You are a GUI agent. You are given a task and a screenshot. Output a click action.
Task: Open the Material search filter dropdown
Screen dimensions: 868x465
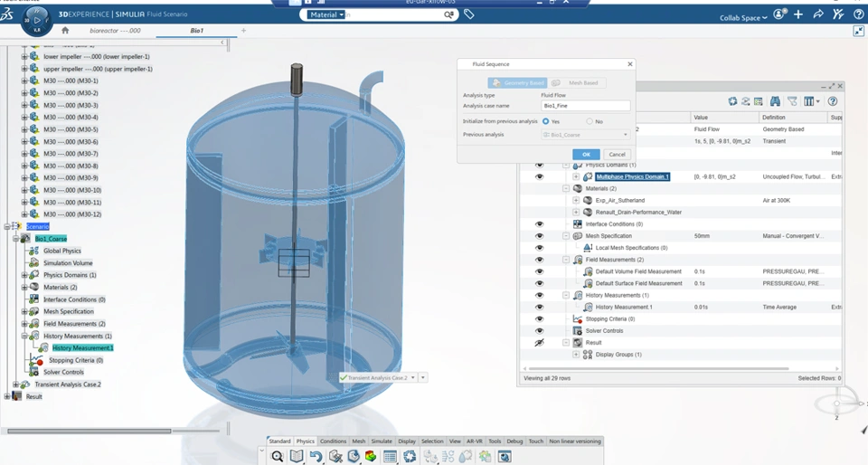(326, 15)
